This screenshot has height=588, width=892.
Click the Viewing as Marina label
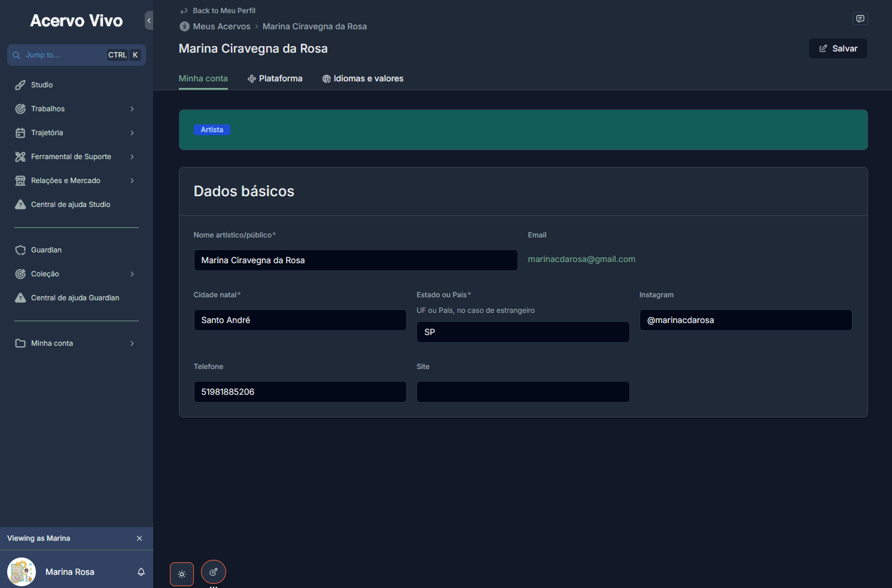coord(39,538)
